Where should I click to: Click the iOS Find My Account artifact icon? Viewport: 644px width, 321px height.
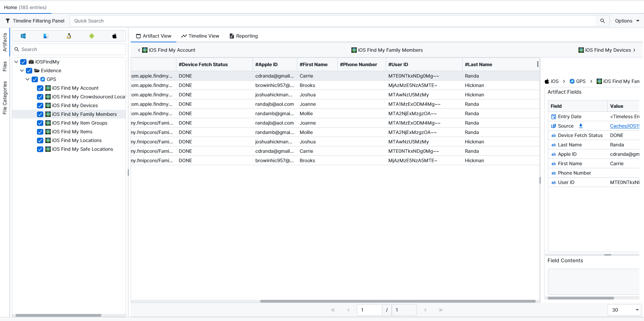[48, 88]
